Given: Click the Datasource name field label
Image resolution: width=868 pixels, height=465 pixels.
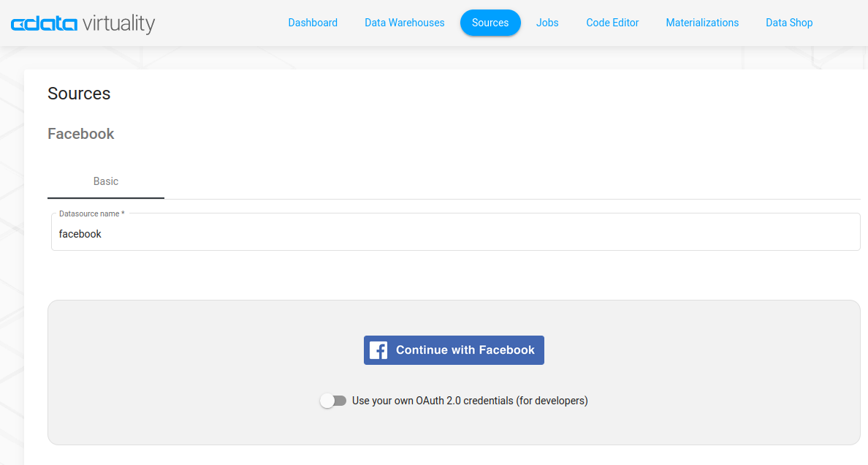Looking at the screenshot, I should (x=91, y=213).
